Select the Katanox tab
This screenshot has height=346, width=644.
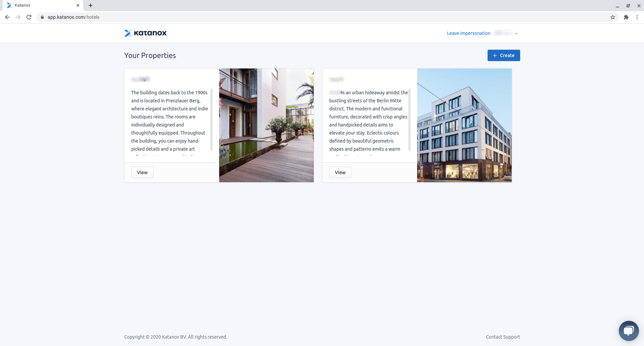(40, 5)
